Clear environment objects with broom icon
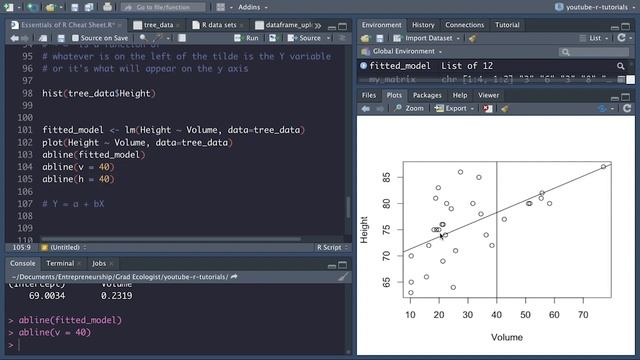 coord(473,38)
